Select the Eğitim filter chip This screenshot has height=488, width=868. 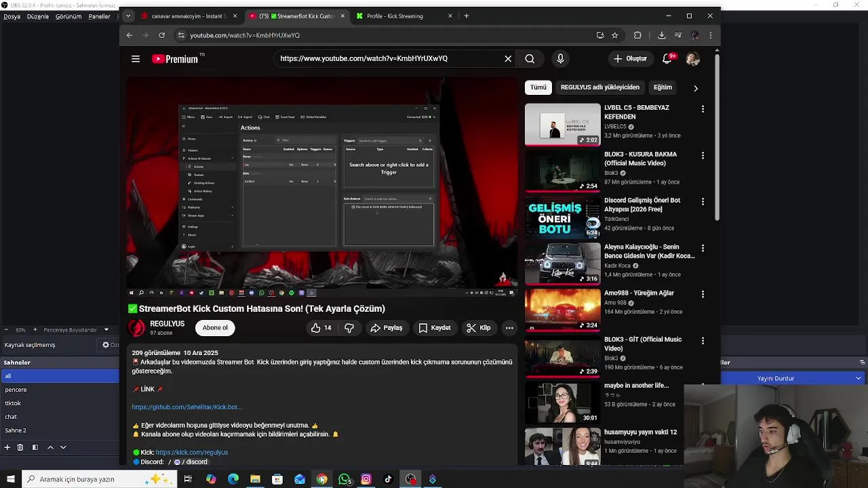[x=663, y=87]
